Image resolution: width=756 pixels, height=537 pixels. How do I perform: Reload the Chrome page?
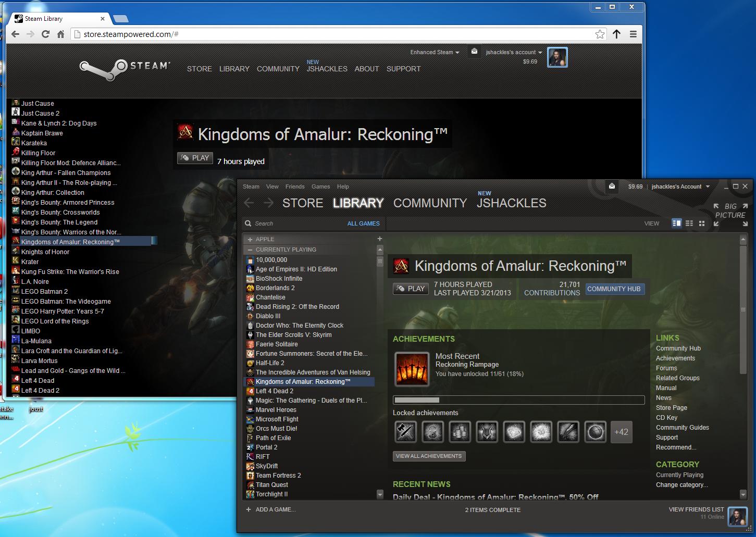click(x=45, y=34)
